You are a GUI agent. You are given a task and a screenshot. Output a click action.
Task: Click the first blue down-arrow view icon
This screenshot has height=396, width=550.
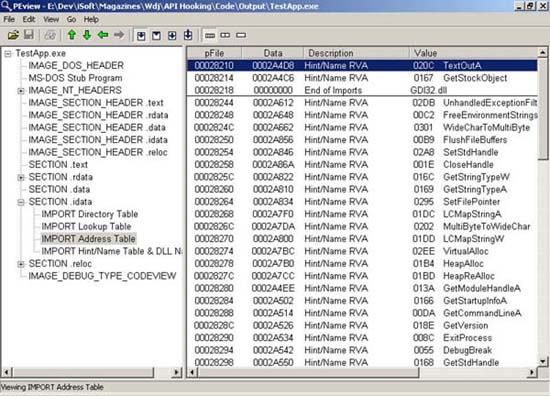click(141, 35)
